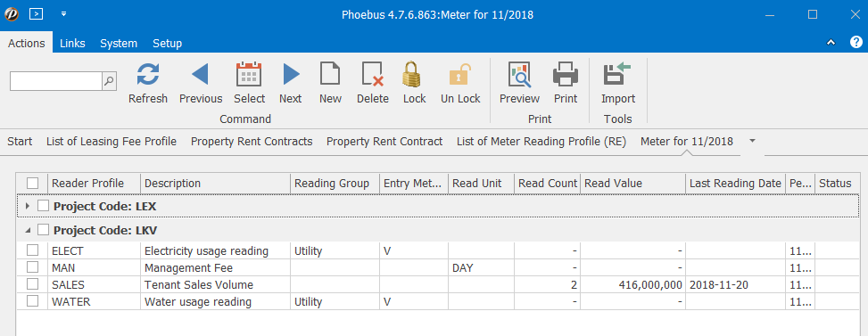Switch to Property Rent Contracts tab
The image size is (868, 336).
[252, 142]
